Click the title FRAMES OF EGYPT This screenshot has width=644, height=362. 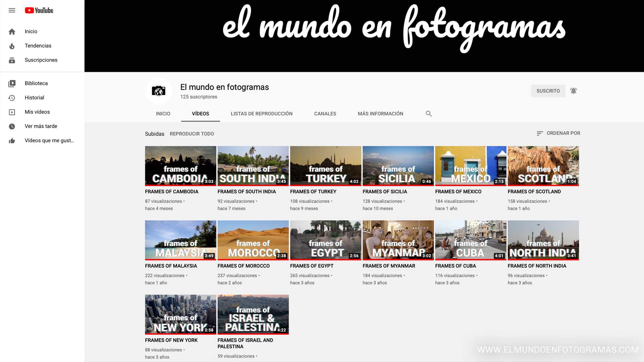(312, 266)
